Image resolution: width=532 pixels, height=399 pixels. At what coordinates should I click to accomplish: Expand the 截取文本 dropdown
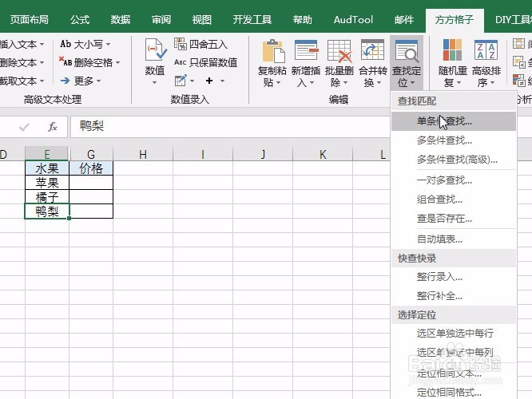pos(42,81)
